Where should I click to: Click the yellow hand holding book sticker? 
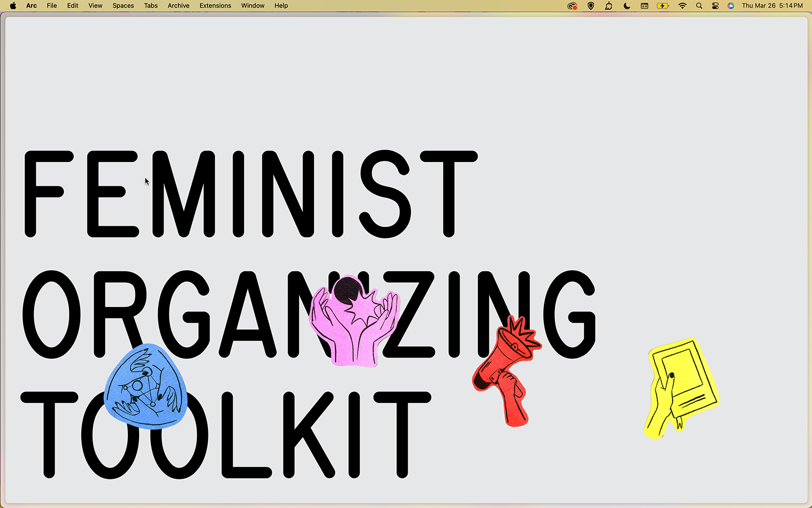680,387
